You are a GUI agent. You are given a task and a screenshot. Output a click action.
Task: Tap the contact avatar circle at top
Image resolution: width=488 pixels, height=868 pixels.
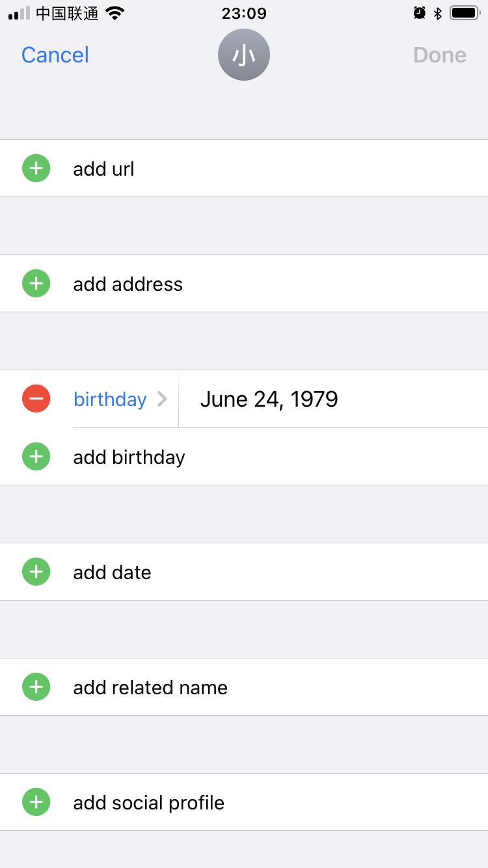click(244, 55)
